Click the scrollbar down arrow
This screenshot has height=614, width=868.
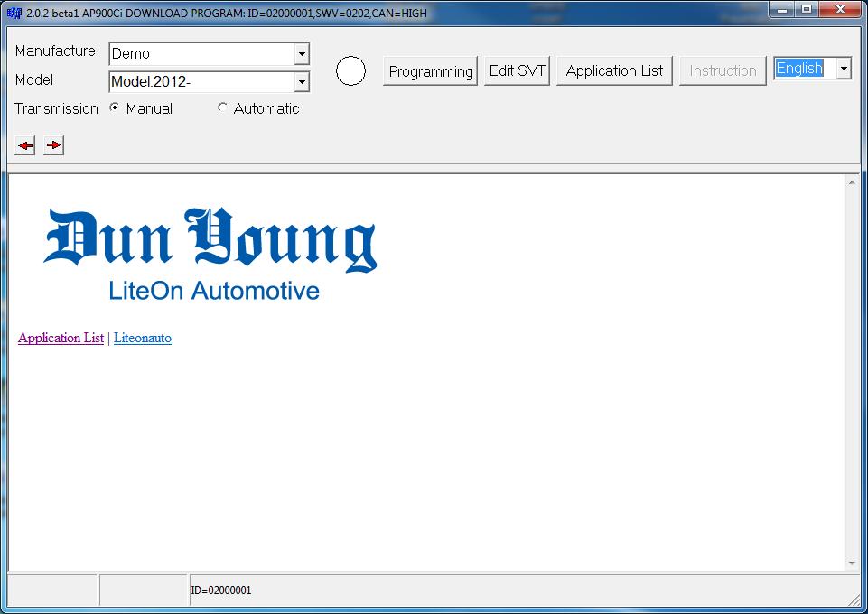point(852,563)
